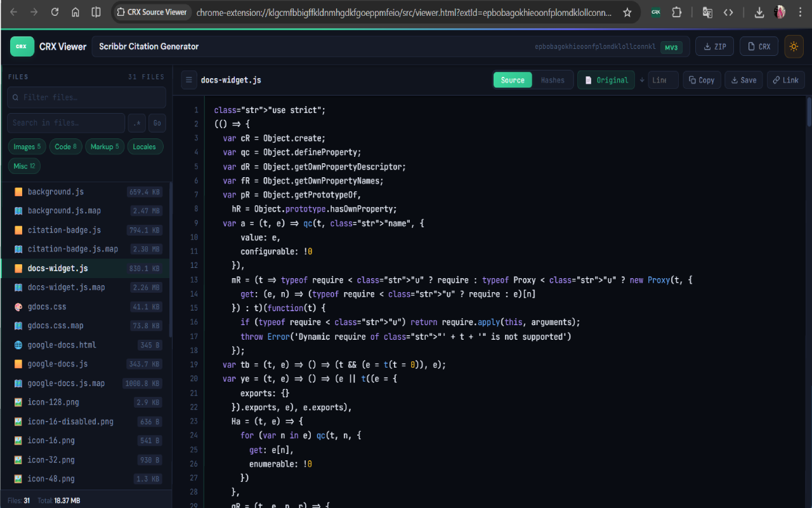812x508 pixels.
Task: Click the down arrow icon beside Line field
Action: (641, 80)
